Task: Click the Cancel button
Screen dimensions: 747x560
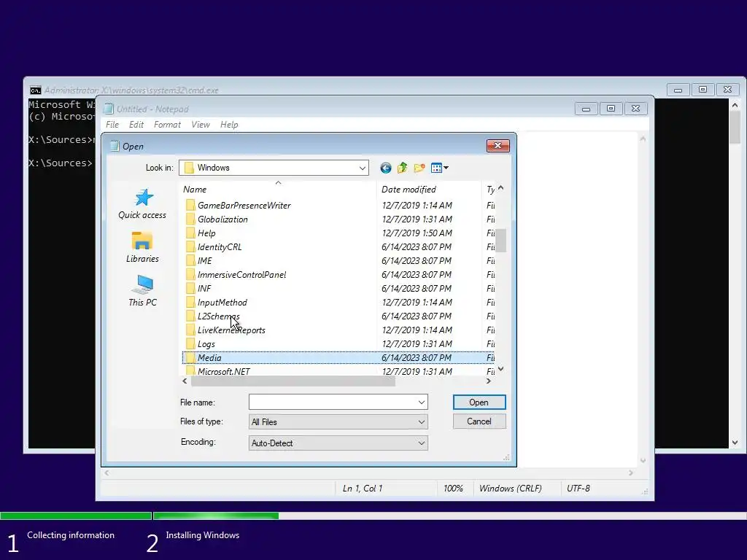Action: (479, 421)
